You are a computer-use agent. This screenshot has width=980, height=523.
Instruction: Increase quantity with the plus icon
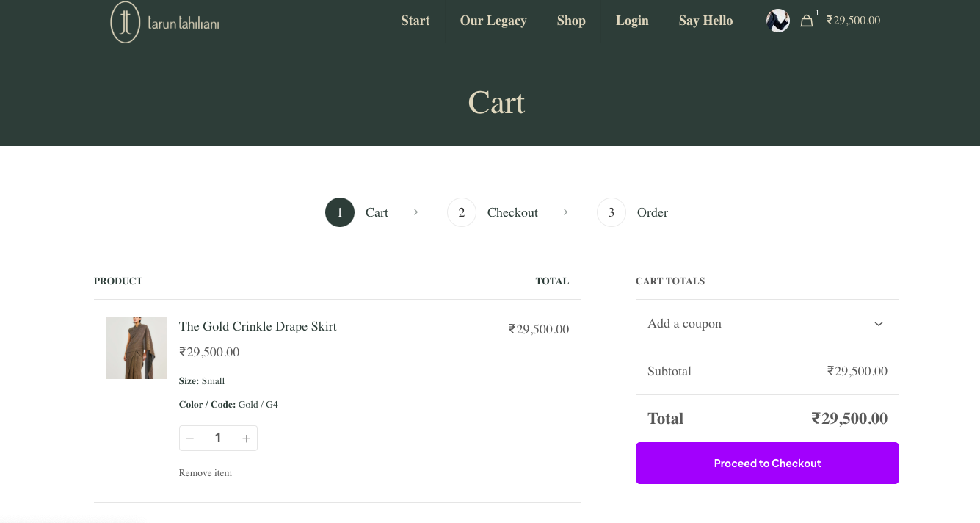tap(246, 439)
